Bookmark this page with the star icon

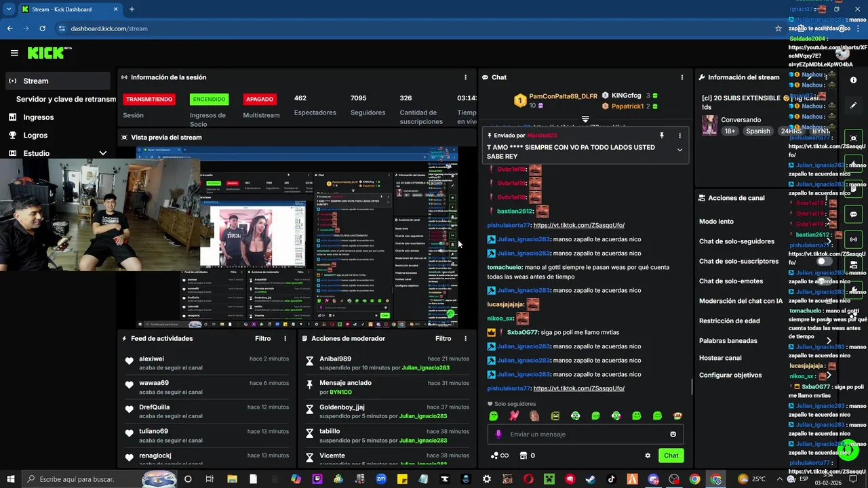[x=778, y=28]
